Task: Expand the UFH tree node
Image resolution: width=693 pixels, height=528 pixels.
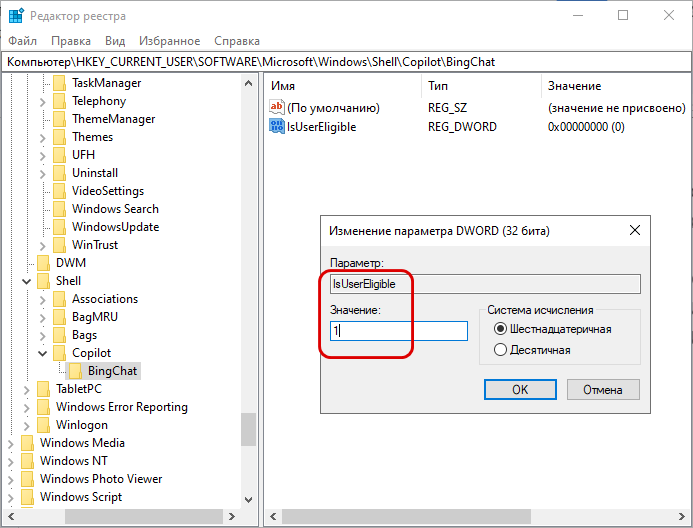Action: 42,156
